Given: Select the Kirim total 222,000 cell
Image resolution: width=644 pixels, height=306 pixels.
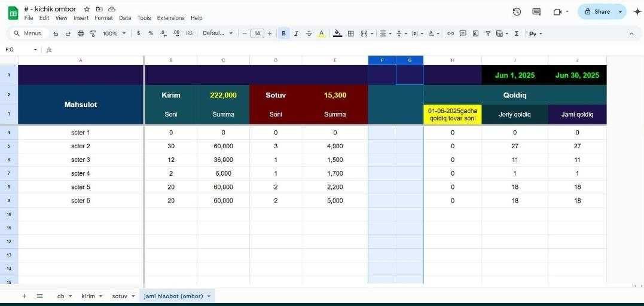Looking at the screenshot, I should pyautogui.click(x=224, y=95).
